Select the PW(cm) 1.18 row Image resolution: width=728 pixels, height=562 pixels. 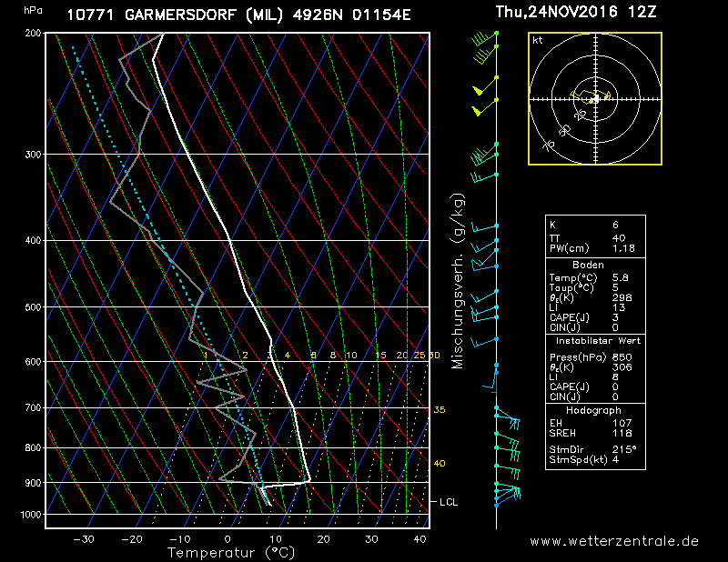coord(595,248)
